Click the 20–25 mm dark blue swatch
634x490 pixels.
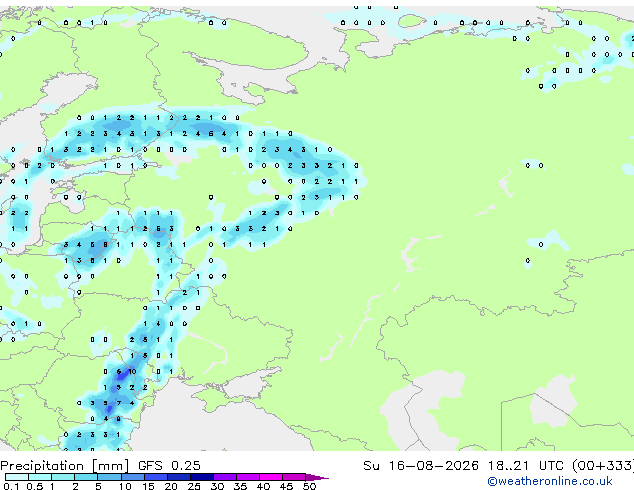[179, 477]
